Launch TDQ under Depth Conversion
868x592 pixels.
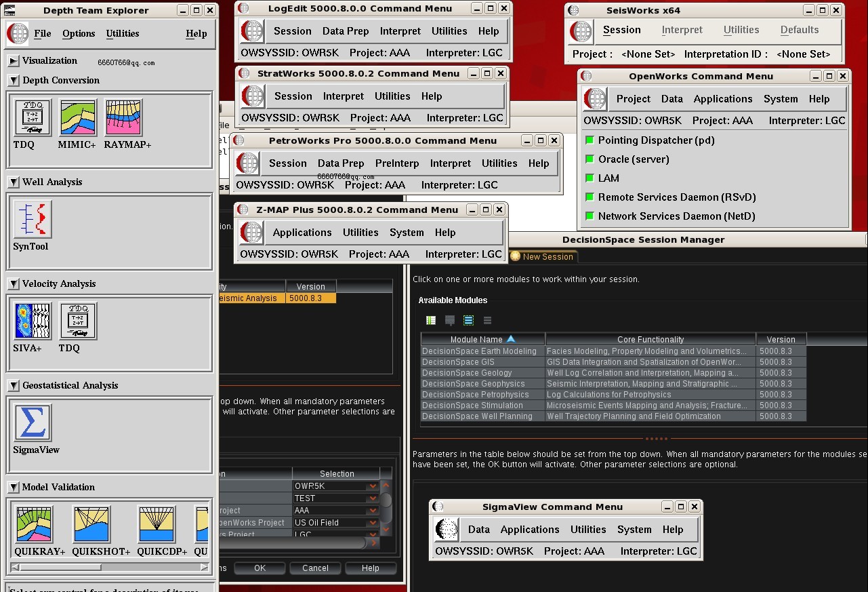pos(33,117)
